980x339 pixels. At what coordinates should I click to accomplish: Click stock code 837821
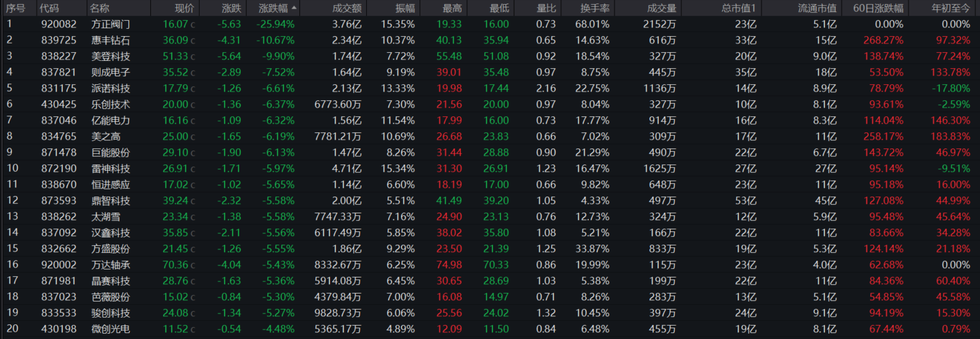click(59, 72)
